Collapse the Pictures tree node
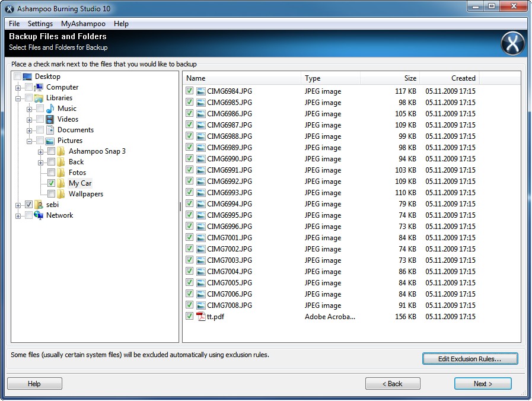 pos(29,141)
